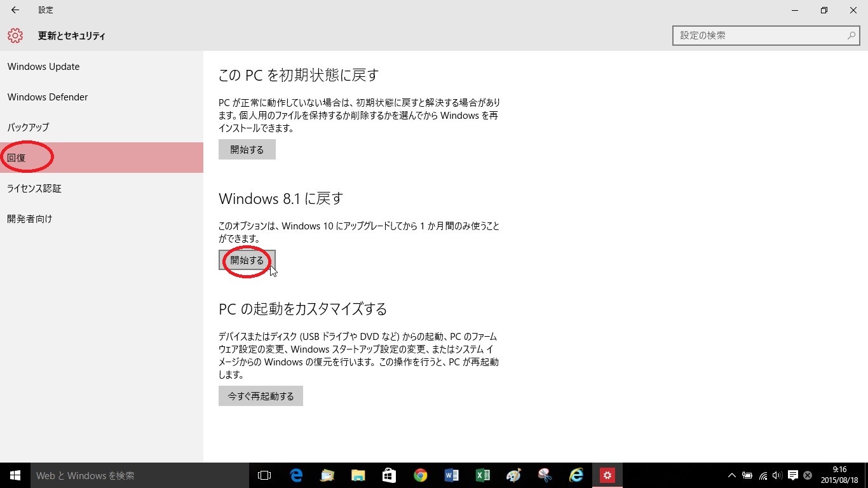868x488 pixels.
Task: Click the 更新とセキュリティ page title
Action: (72, 36)
